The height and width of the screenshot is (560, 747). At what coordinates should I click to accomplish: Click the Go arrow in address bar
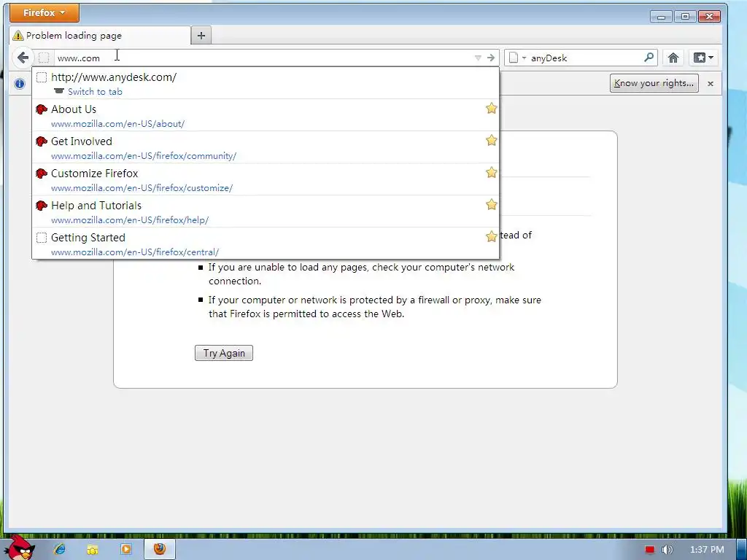[491, 58]
